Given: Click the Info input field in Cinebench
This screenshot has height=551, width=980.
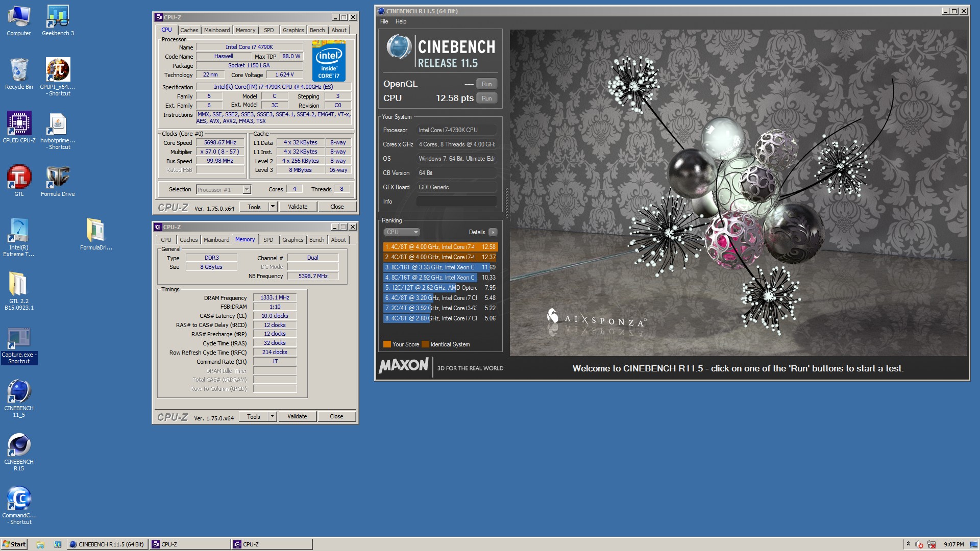Looking at the screenshot, I should pos(456,202).
